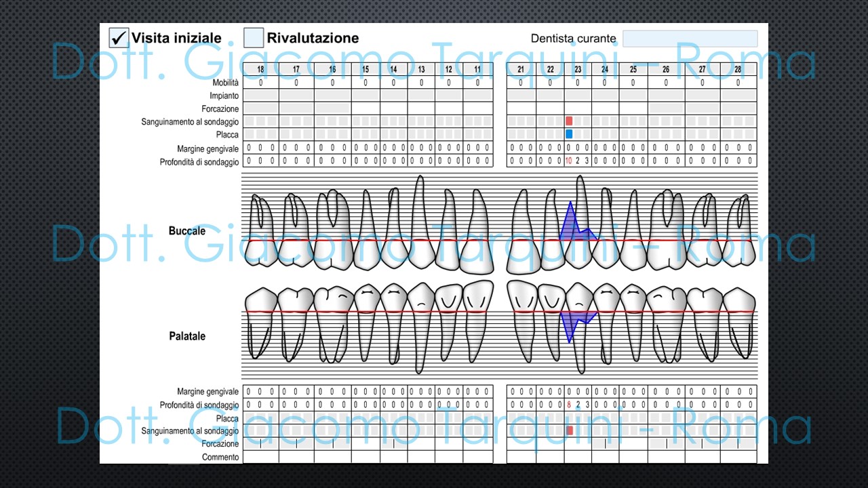868x488 pixels.
Task: Select buccal tooth 28 image
Action: coord(738,230)
